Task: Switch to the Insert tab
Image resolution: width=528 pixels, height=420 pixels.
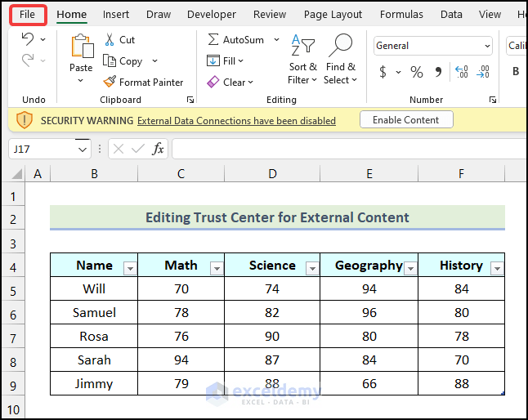Action: 116,15
